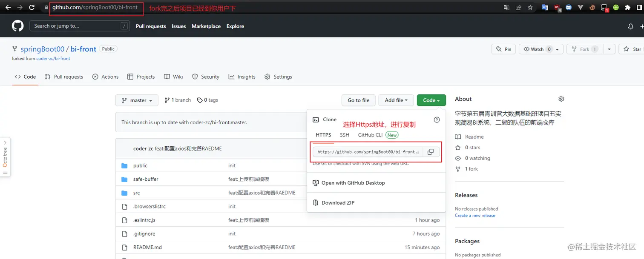Viewport: 644px width, 259px height.
Task: Click the site lock icon in address bar
Action: tap(46, 7)
